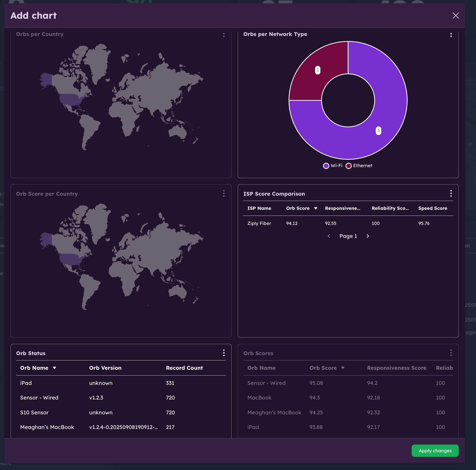Click the Ziply Fiber ISP row
Image resolution: width=476 pixels, height=470 pixels.
[259, 223]
